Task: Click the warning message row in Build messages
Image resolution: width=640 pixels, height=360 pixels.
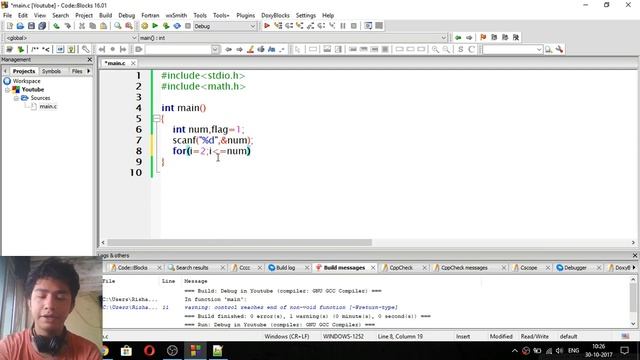Action: coord(291,307)
